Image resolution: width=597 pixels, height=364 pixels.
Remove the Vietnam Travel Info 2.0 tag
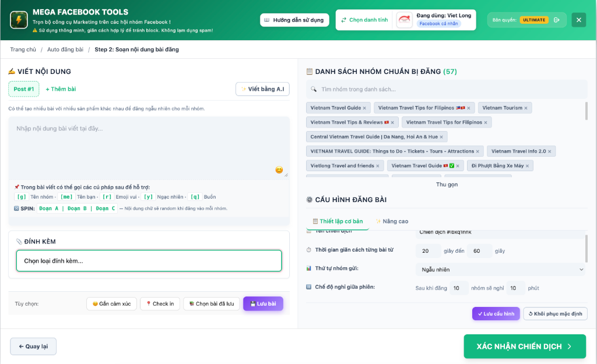tap(549, 151)
